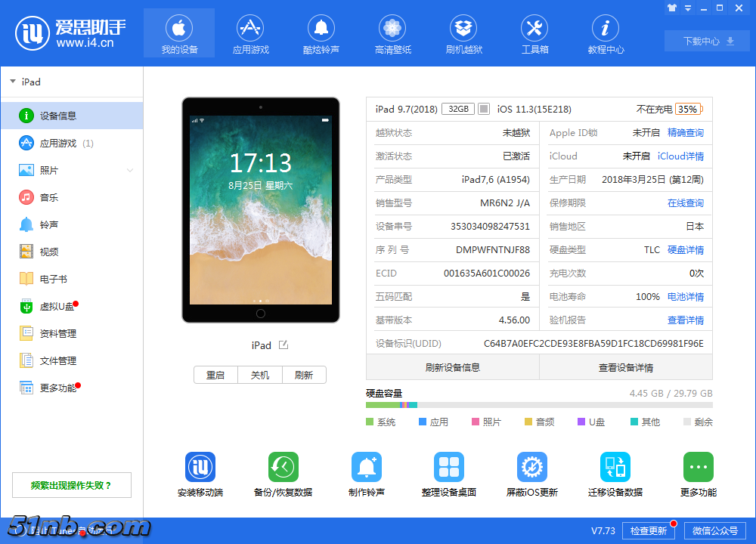
Task: Collapse the iPad device tree
Action: [x=14, y=82]
